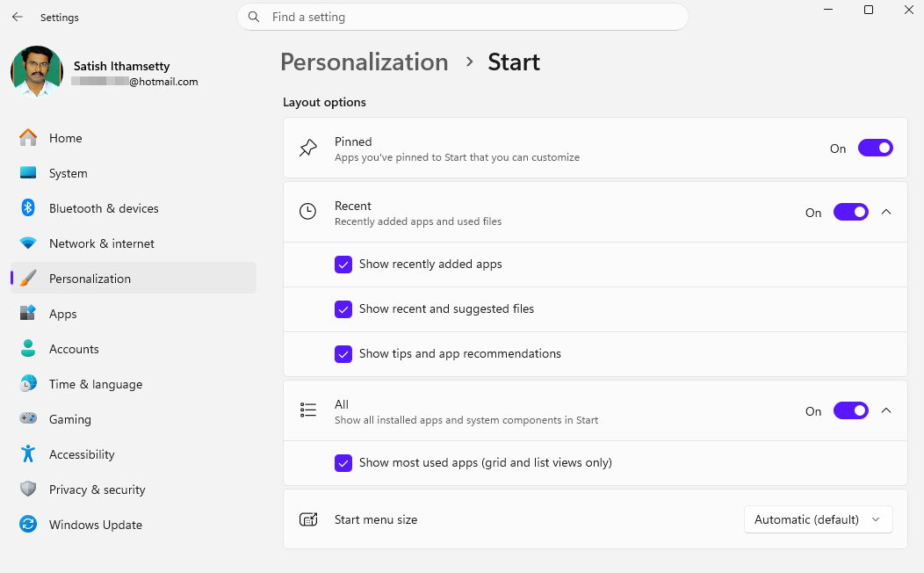Turn off the All toggle
The width and height of the screenshot is (924, 573).
[850, 410]
